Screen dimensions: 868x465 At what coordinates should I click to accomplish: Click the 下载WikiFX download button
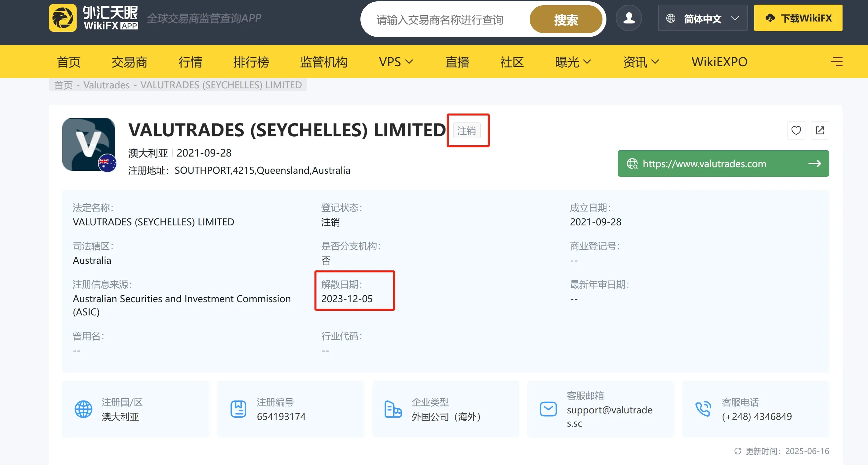click(x=798, y=18)
